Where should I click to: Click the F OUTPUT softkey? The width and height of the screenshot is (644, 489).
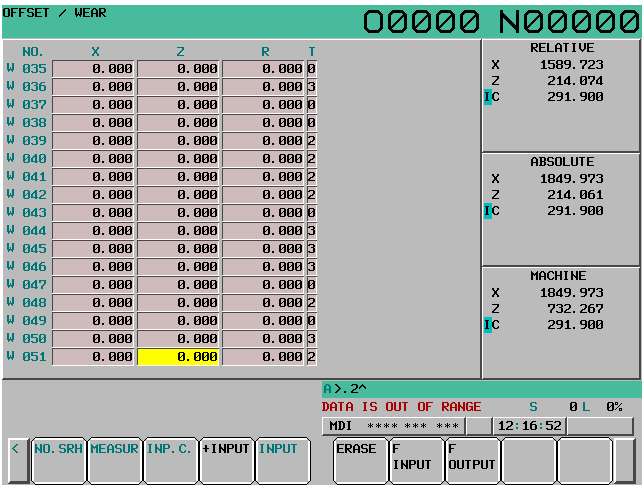[473, 461]
